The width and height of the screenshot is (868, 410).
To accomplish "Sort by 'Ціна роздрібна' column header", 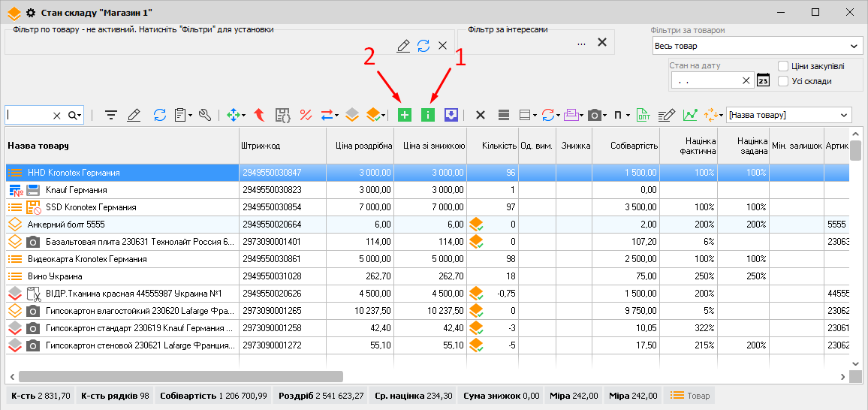I will (x=360, y=146).
